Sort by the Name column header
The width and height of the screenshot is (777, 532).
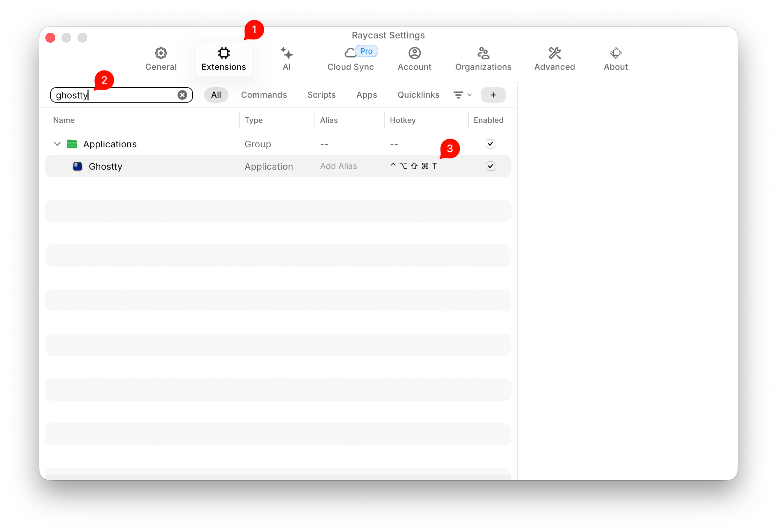point(64,120)
